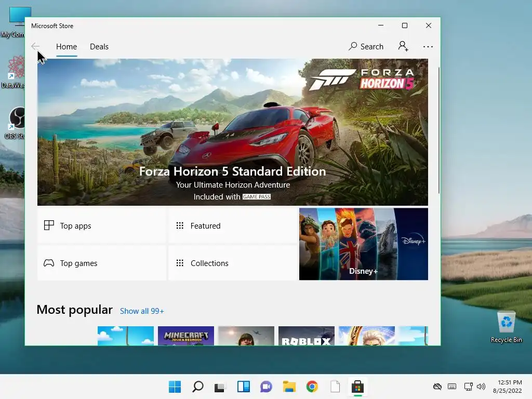Open the three-dot more options menu
Image resolution: width=532 pixels, height=399 pixels.
click(x=428, y=47)
